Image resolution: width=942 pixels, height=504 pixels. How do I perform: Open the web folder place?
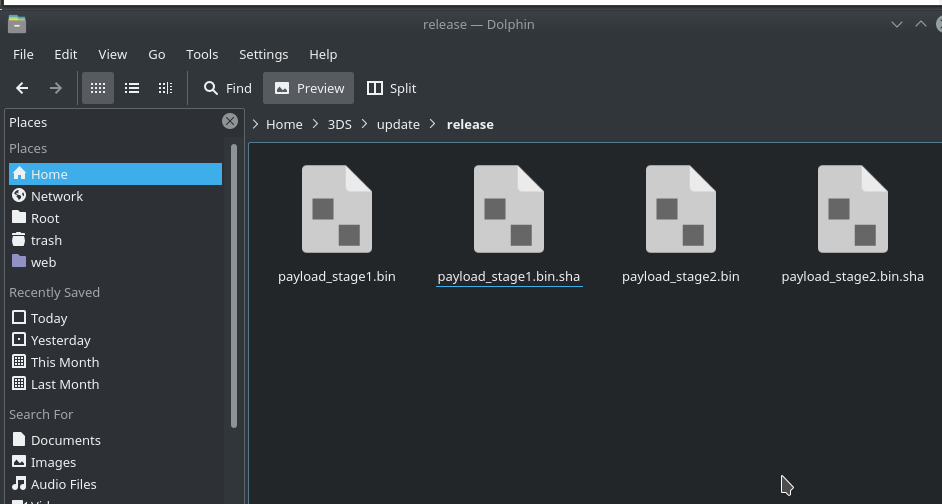[x=115, y=263]
